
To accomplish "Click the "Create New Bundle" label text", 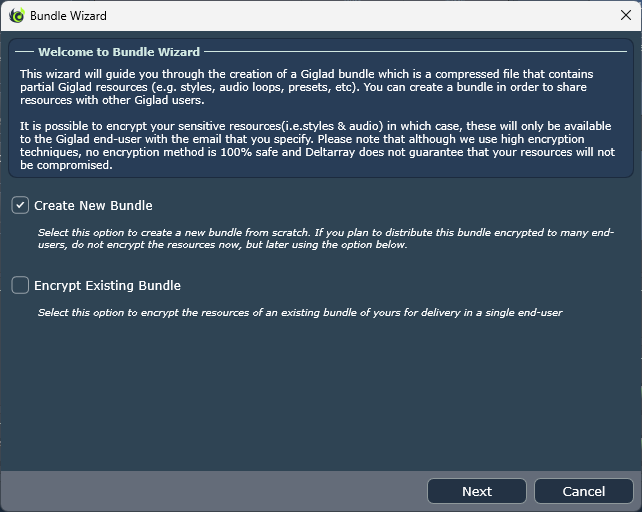I will coord(93,205).
